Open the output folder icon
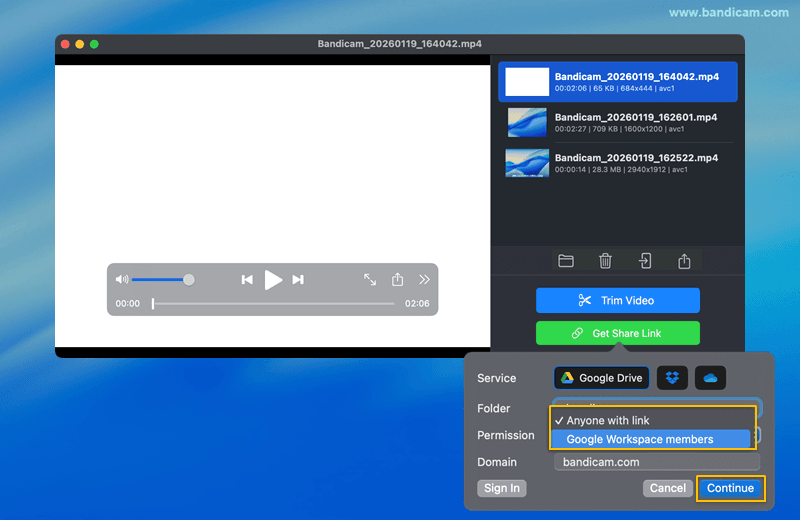Screen dimensions: 800x520 566,261
